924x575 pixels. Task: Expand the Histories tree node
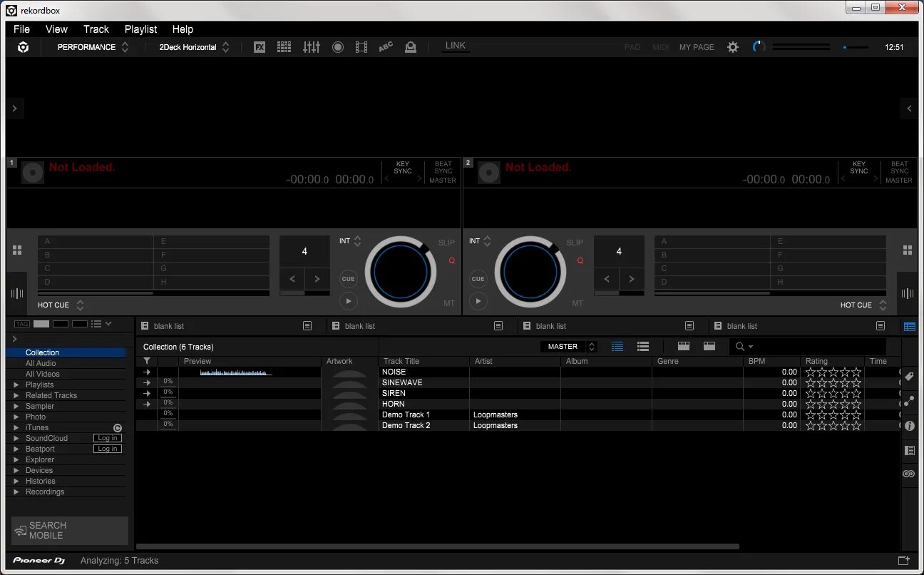point(16,481)
